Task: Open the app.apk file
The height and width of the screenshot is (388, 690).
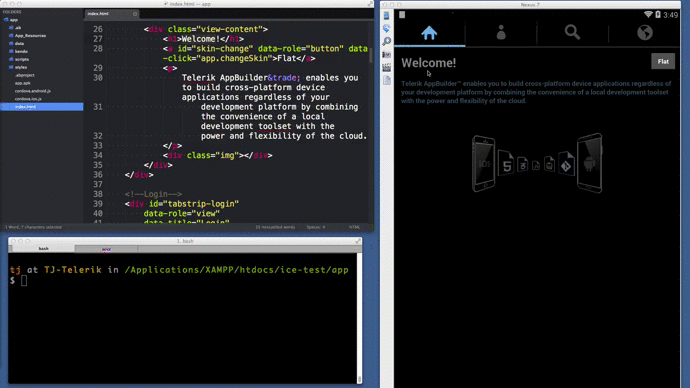Action: [22, 83]
